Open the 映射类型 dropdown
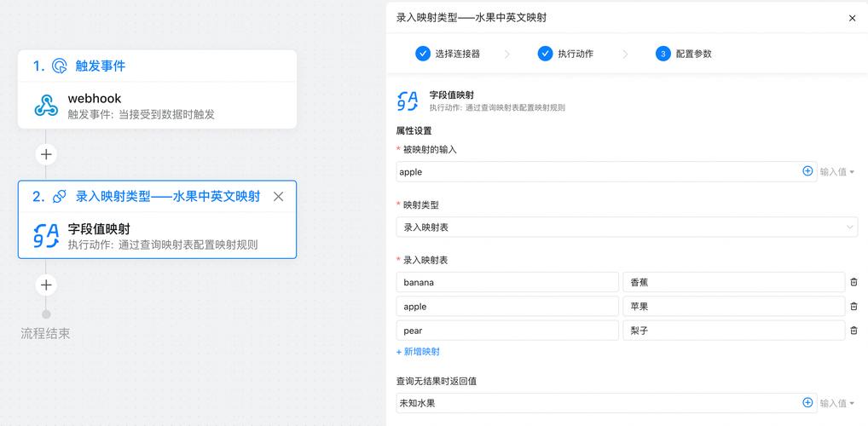The image size is (868, 426). tap(628, 227)
